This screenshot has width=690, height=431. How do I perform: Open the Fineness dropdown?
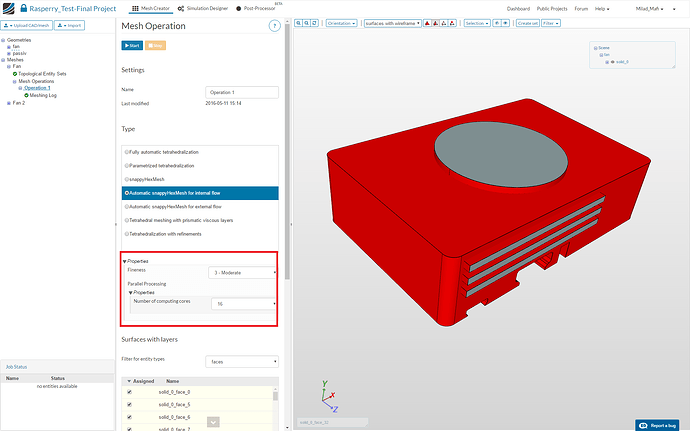[x=243, y=272]
